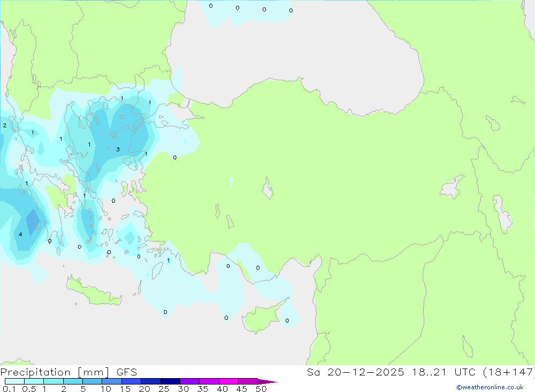
Task: Click the 1–2 mm legend color swatch
Action: point(53,381)
